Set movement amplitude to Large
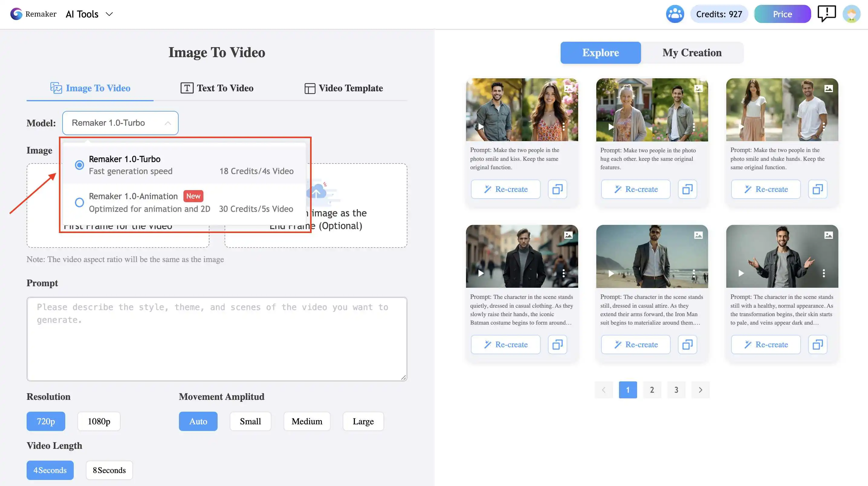 coord(363,421)
